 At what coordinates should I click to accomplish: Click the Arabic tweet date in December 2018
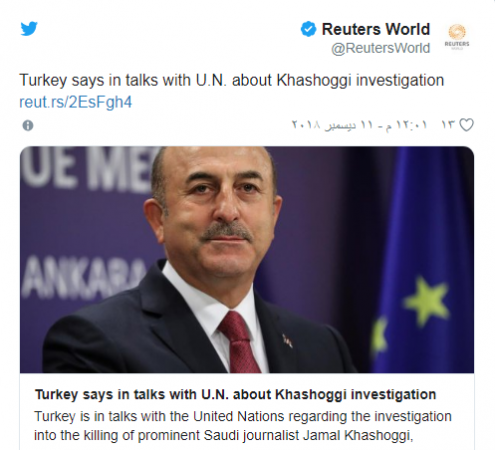(324, 125)
